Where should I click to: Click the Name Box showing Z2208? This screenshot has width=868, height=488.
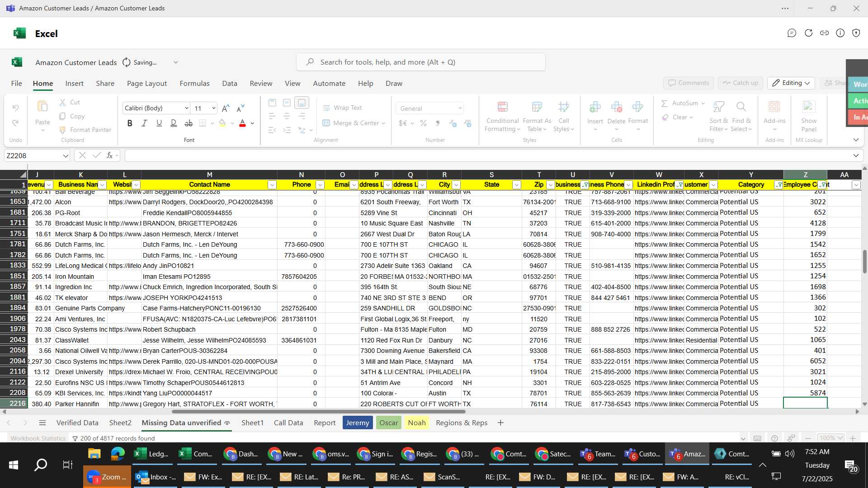coord(37,155)
